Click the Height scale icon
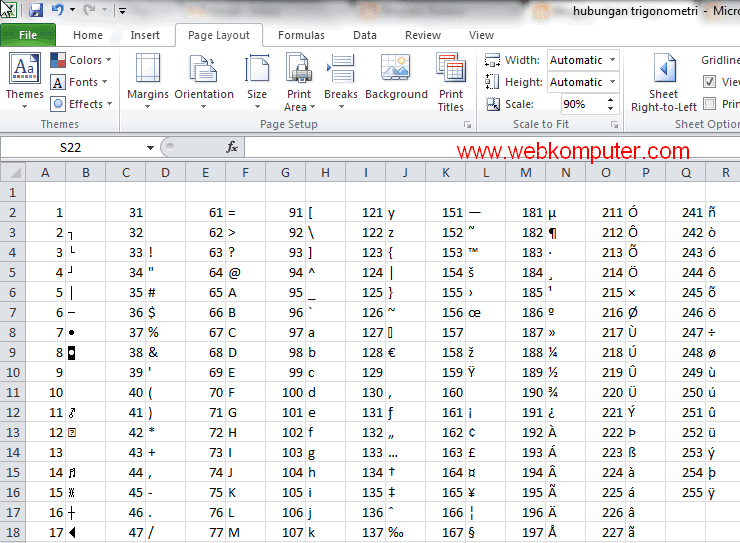This screenshot has width=740, height=543. (492, 82)
